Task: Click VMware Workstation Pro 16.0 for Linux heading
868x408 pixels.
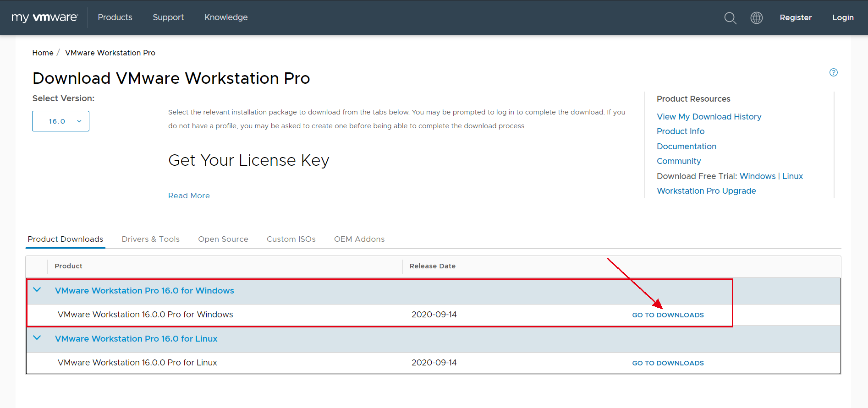Action: pyautogui.click(x=136, y=339)
